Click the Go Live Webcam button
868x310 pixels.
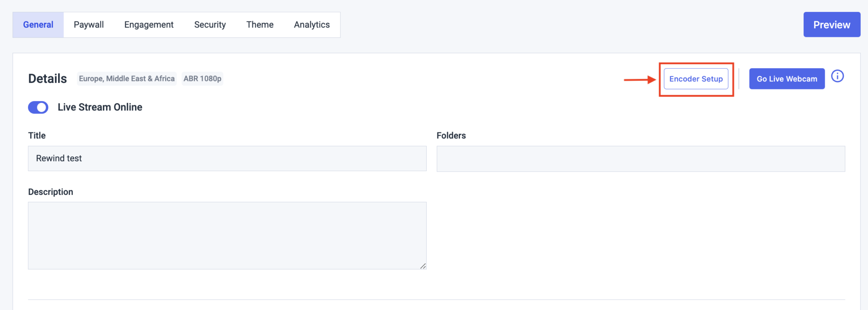[787, 79]
